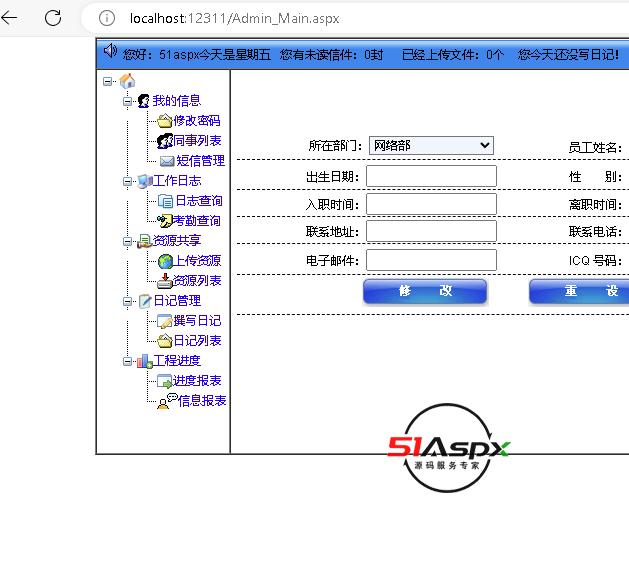Click the document icon beside 日志查询
The width and height of the screenshot is (629, 579).
tap(165, 201)
